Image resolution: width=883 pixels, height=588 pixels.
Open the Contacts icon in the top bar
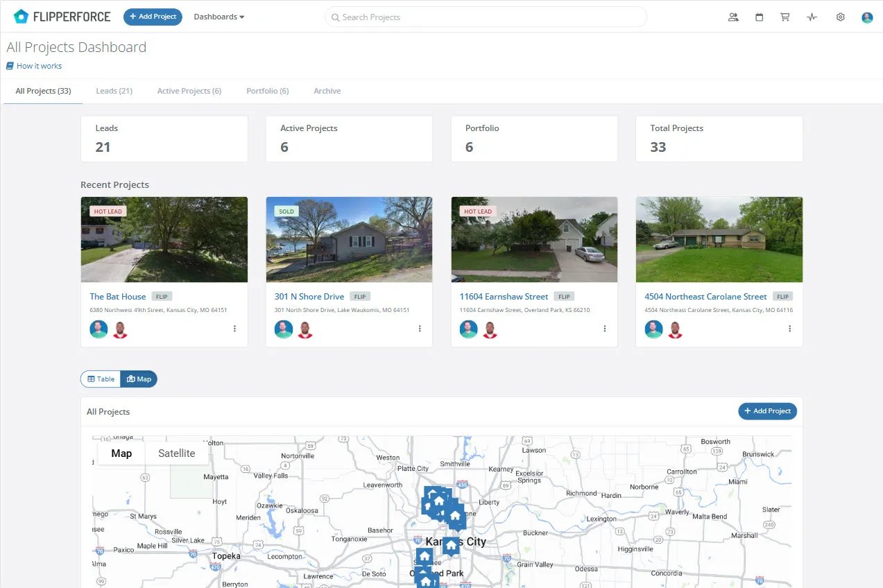point(733,17)
